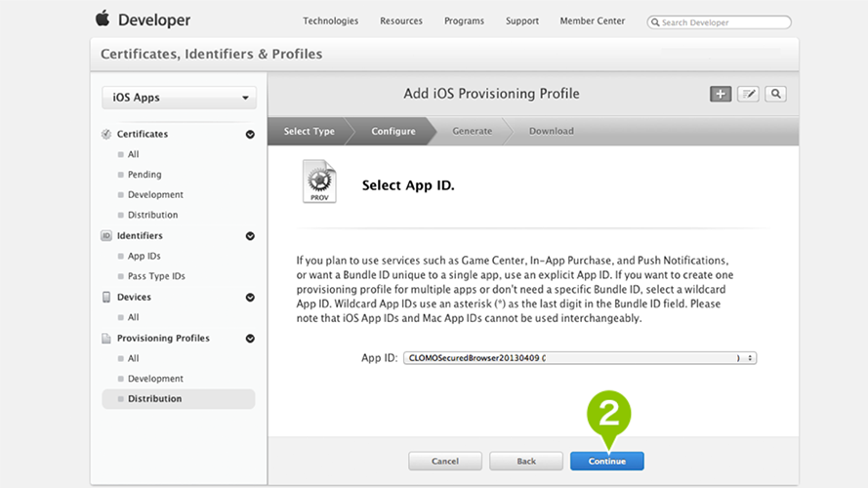Select Distribution under Provisioning Profiles
This screenshot has height=488, width=868.
pos(179,399)
